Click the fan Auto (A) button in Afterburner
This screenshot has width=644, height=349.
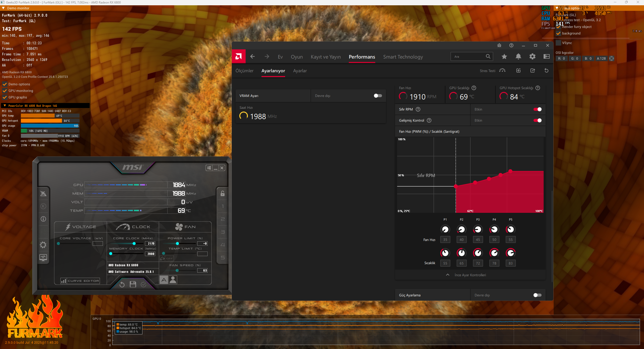pos(164,280)
